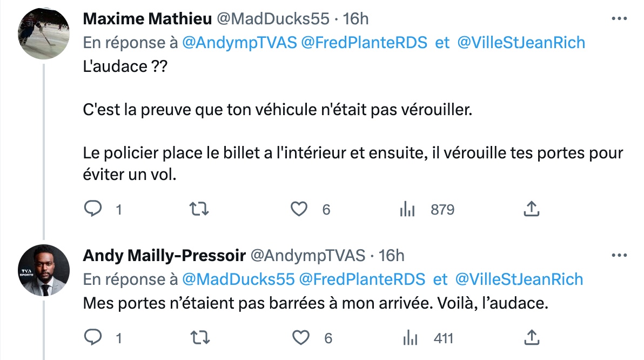644x360 pixels.
Task: Open @MadDucks55 mention in second tweet
Action: 238,279
